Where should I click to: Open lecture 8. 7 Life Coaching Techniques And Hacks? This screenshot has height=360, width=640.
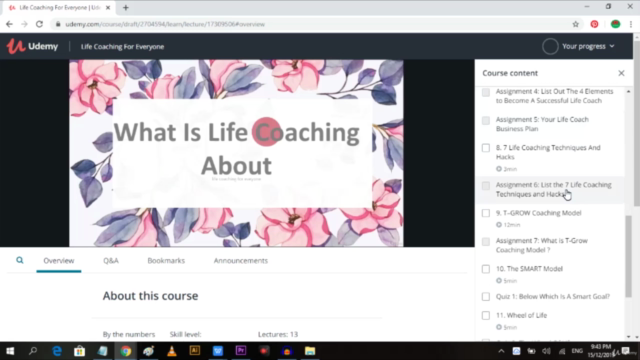(x=548, y=152)
